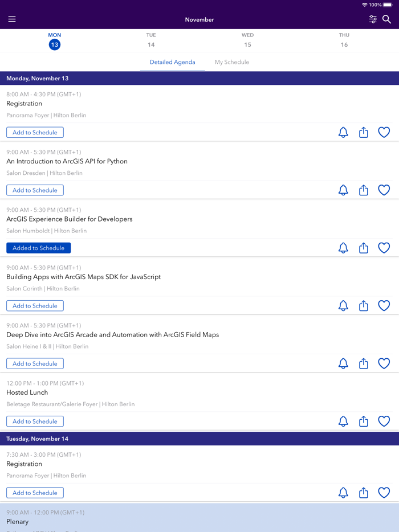399x532 pixels.
Task: Switch to the My Schedule tab
Action: (231, 62)
